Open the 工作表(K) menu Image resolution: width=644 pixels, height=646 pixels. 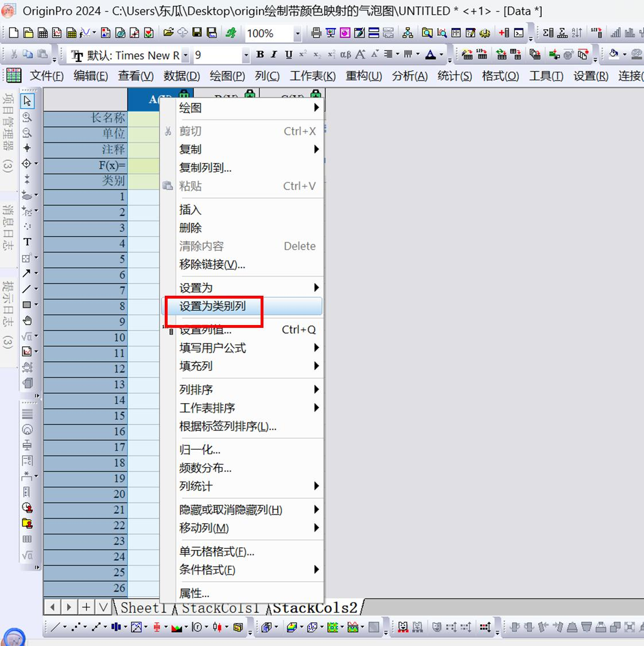[312, 76]
